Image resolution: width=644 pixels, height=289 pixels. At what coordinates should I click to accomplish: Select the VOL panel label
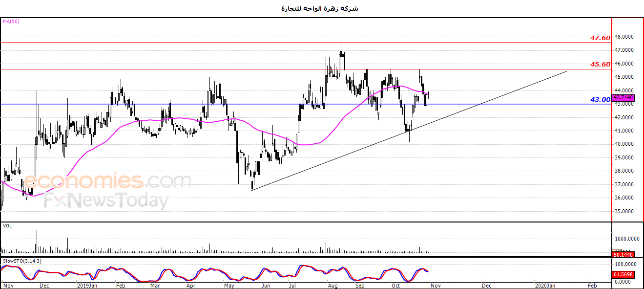[7, 226]
